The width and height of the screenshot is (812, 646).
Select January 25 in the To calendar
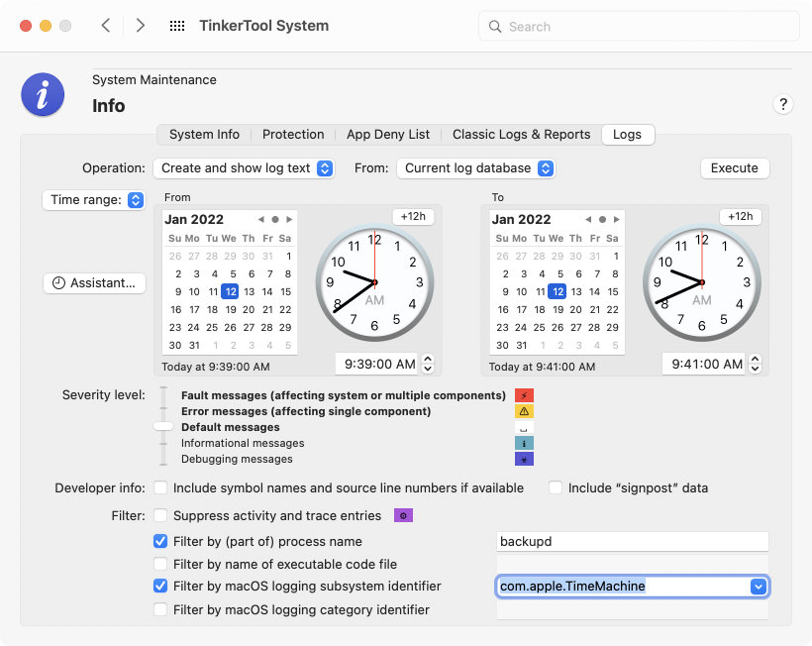[539, 327]
